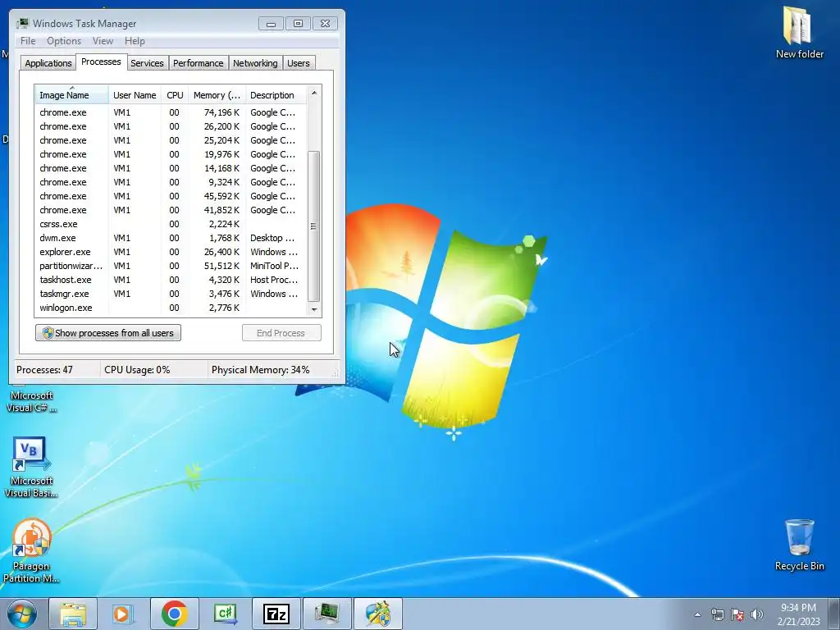Screen dimensions: 840x630
Task: Select the chrome.exe row using 14,168 K
Action: [171, 168]
